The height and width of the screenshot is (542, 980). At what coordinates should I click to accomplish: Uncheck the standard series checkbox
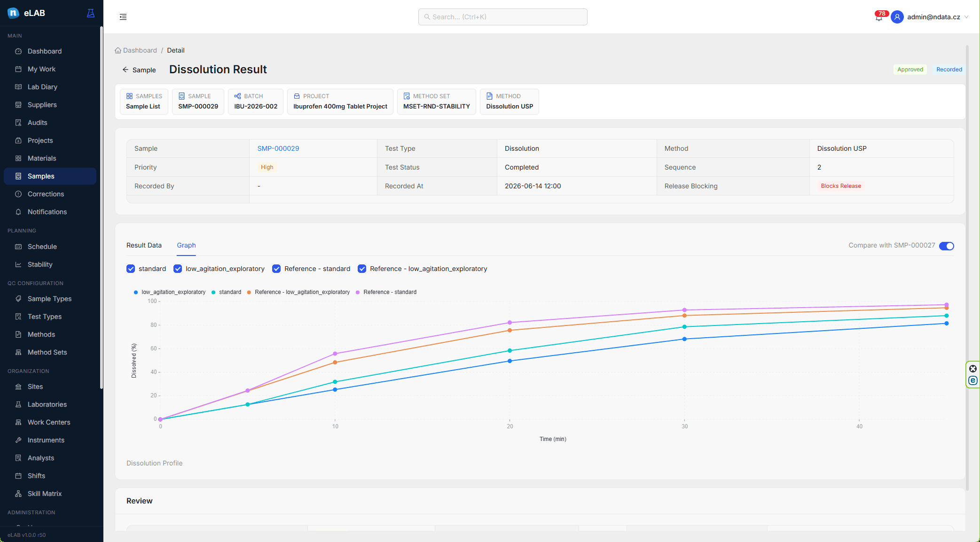(131, 269)
